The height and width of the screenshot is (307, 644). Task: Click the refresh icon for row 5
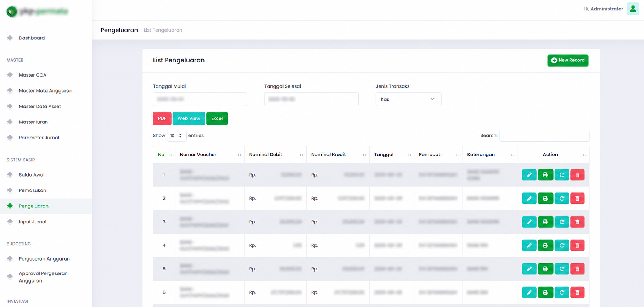click(562, 269)
